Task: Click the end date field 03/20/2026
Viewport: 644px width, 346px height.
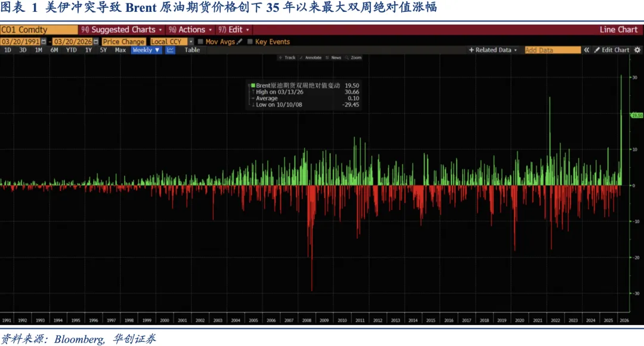Action: point(72,42)
